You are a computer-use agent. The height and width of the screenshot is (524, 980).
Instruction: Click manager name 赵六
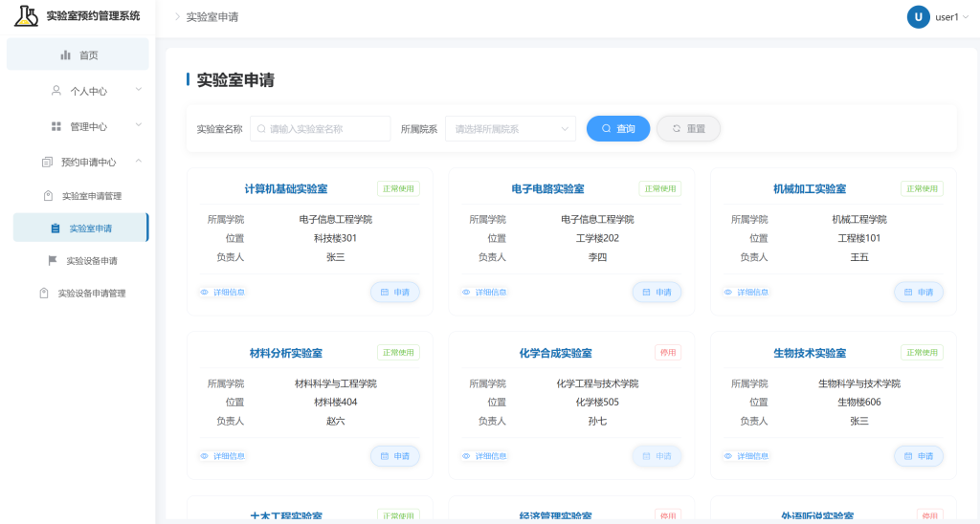(335, 421)
